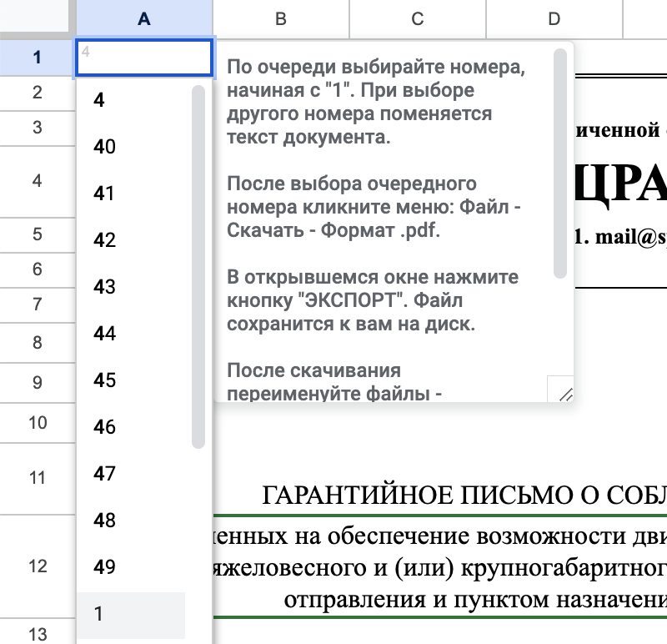
Task: Select column C header
Action: (418, 19)
